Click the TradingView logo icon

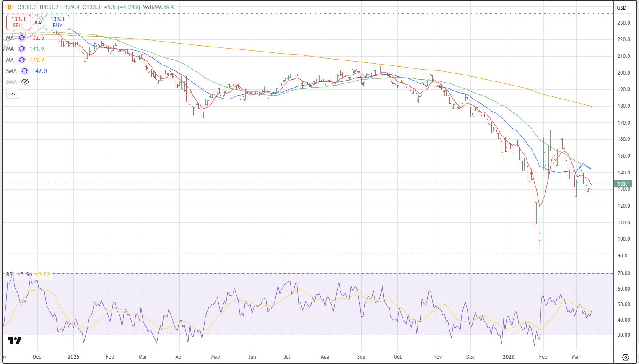pyautogui.click(x=15, y=341)
